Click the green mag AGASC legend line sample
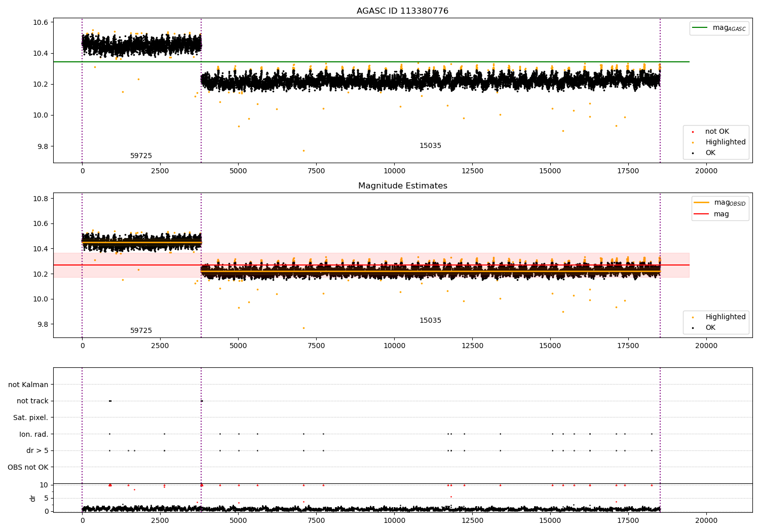 pos(700,28)
